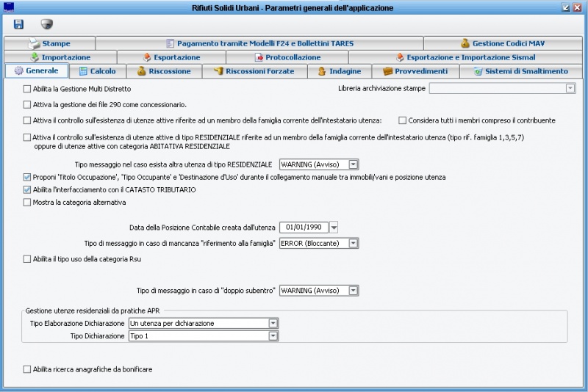Screen dimensions: 588x392
Task: Expand Tipo Elaborazione Dichiarazione dropdown
Action: (273, 323)
